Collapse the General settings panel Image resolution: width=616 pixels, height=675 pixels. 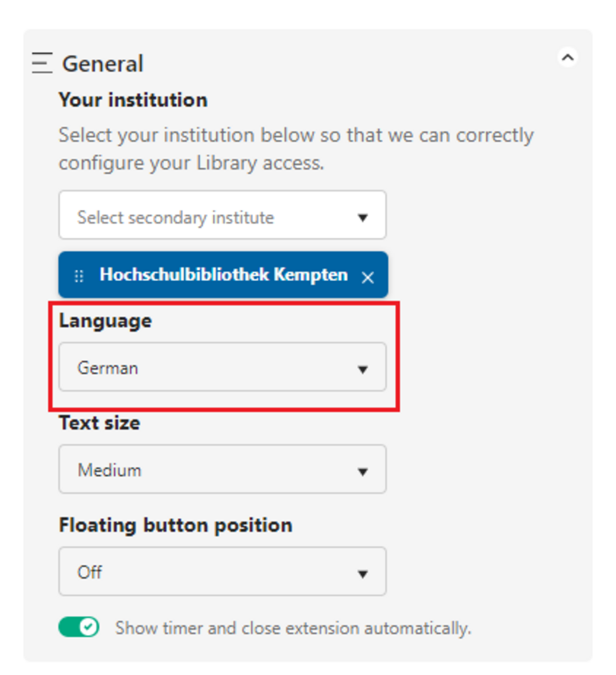(x=568, y=58)
